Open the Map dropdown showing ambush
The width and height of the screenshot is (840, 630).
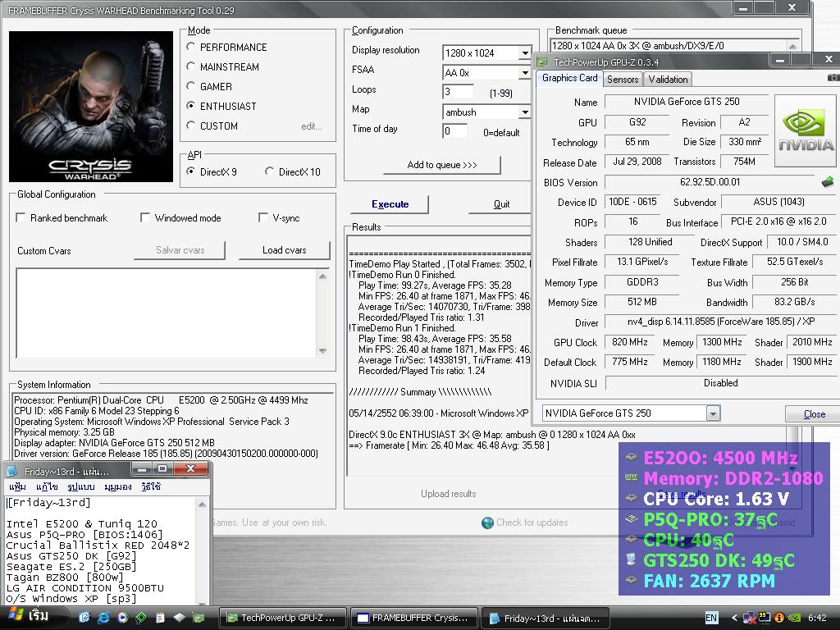point(524,112)
